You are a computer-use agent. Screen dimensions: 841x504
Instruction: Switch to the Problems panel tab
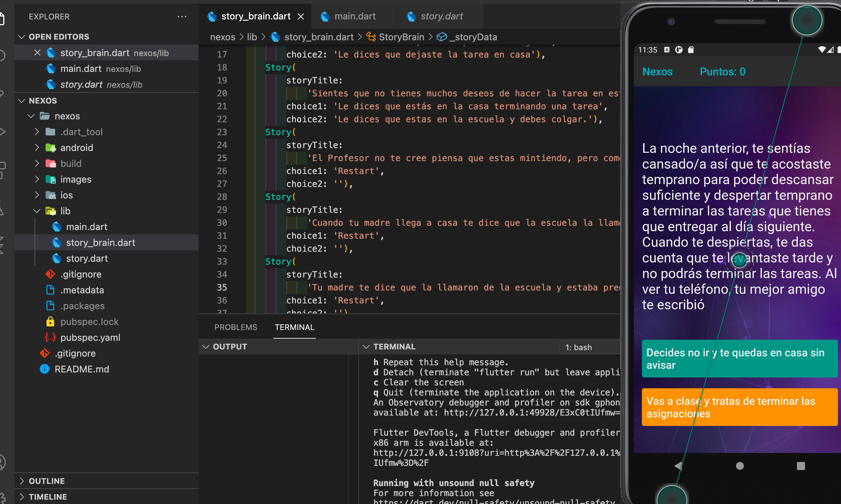click(x=236, y=327)
